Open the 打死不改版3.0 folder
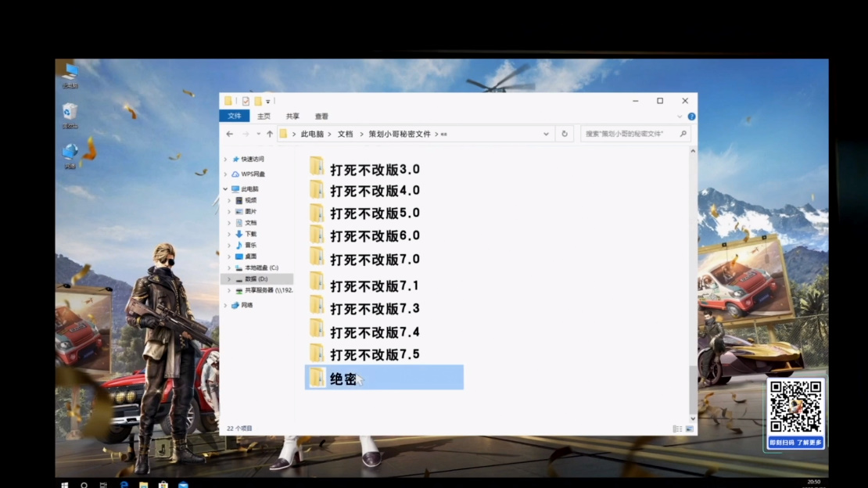Viewport: 868px width, 488px height. click(365, 168)
